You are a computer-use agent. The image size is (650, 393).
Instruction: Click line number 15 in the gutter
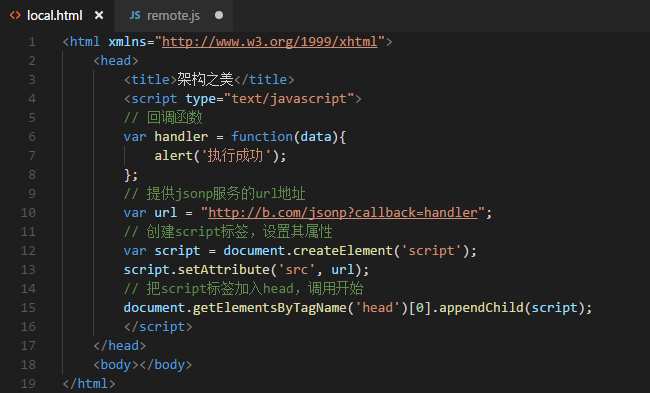pos(28,308)
